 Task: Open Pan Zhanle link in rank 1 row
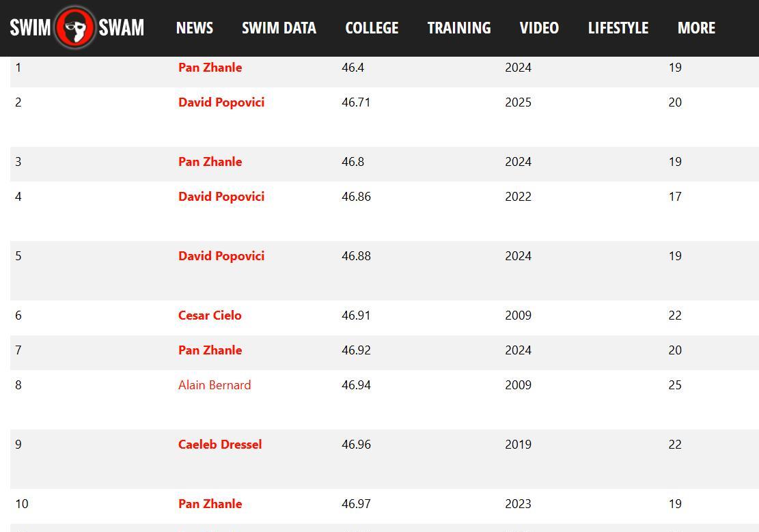coord(210,68)
